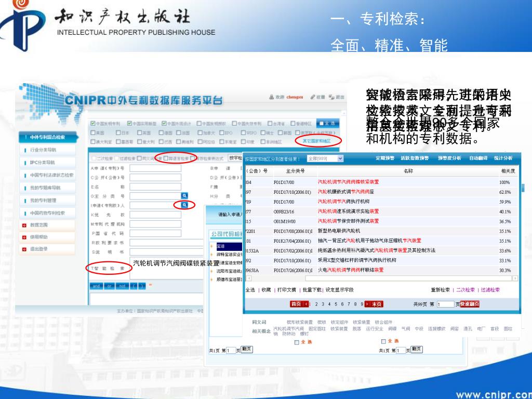
Task: Check 香港特区 checkbox
Action: coord(293,124)
